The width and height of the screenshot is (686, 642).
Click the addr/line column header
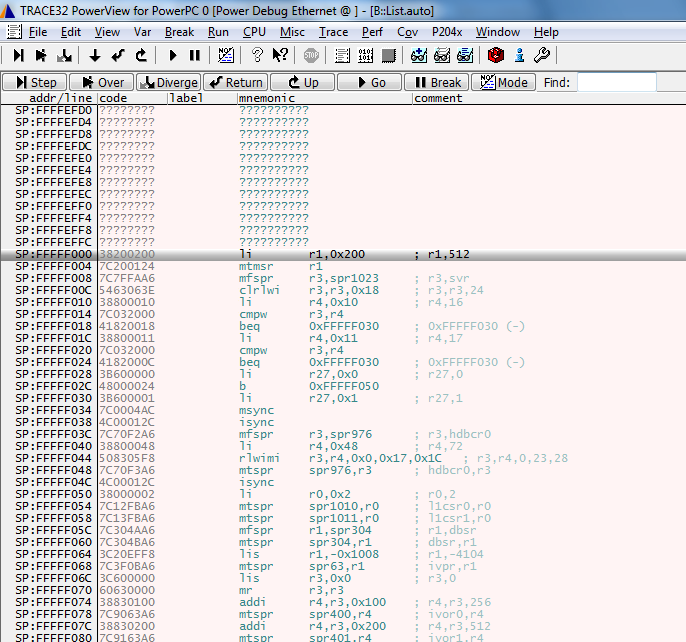coord(60,98)
